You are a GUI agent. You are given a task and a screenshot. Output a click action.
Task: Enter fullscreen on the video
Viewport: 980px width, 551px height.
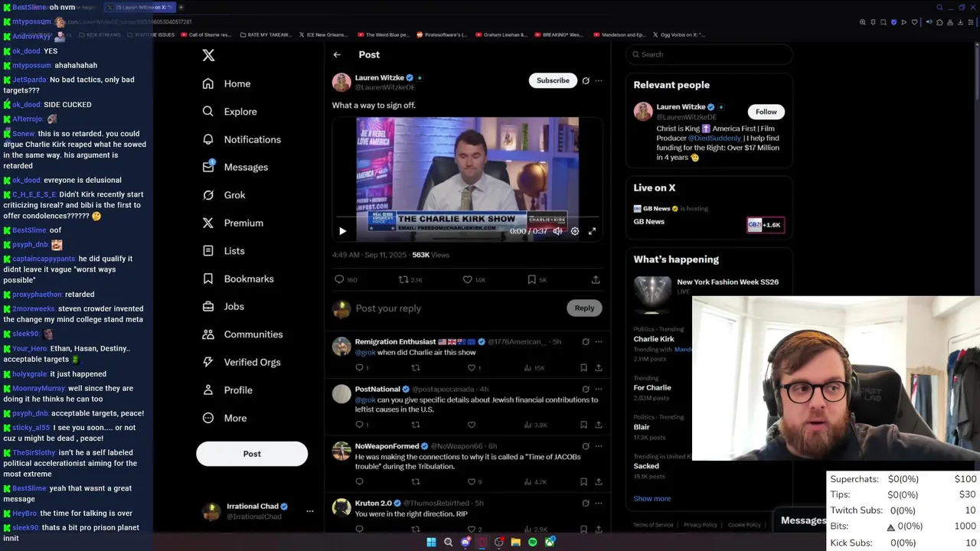click(592, 231)
